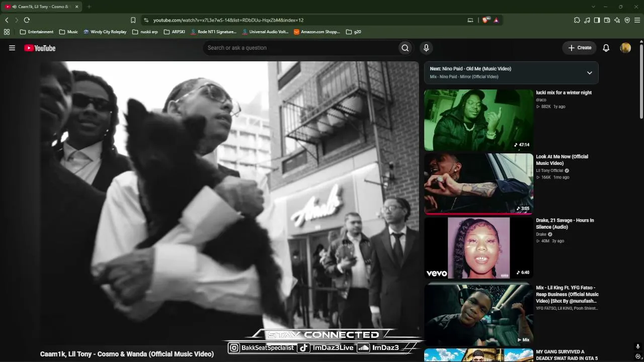The height and width of the screenshot is (362, 644).
Task: Open tab search chevron in title bar
Action: [593, 7]
